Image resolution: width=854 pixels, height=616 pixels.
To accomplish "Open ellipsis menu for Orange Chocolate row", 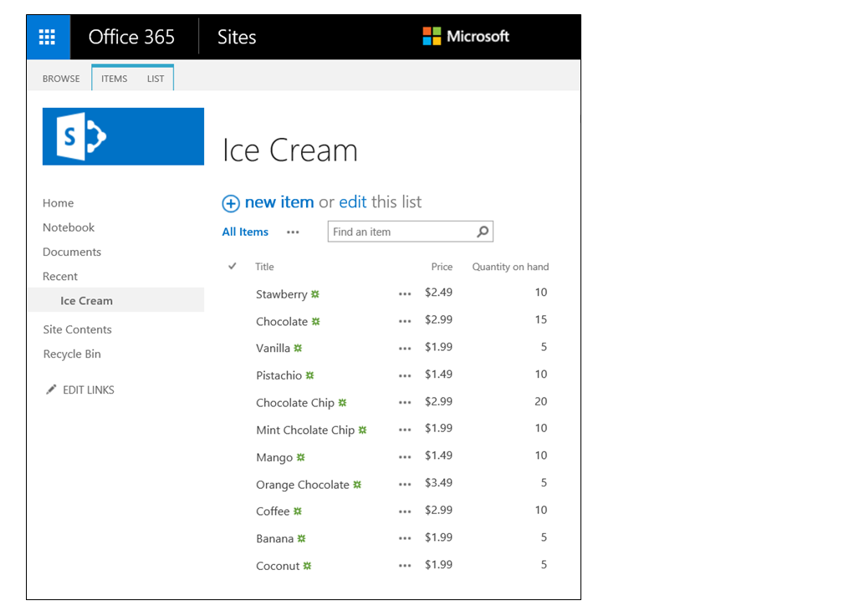I will click(405, 484).
